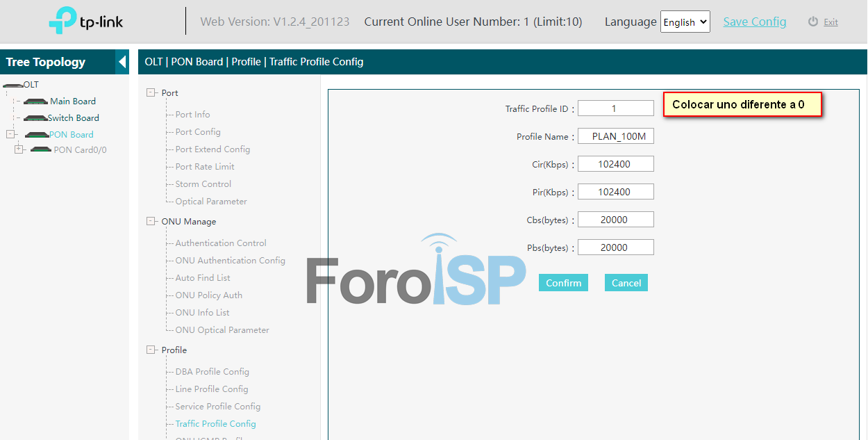Click the PON Board device icon
The width and height of the screenshot is (868, 440).
point(37,135)
